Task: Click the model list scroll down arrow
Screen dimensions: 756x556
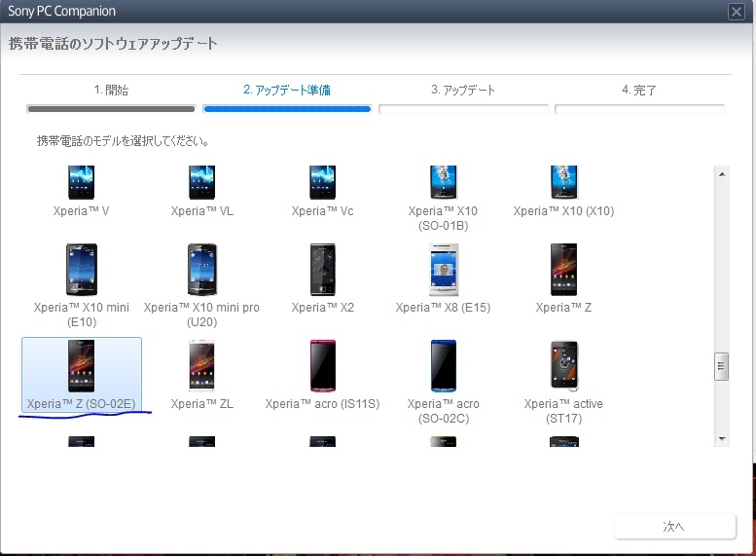Action: pyautogui.click(x=722, y=439)
